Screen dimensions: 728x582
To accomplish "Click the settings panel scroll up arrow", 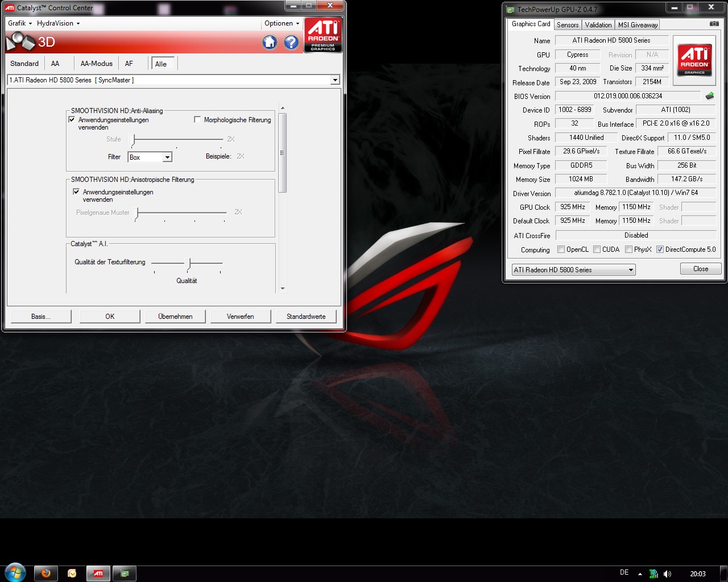I will click(x=283, y=108).
